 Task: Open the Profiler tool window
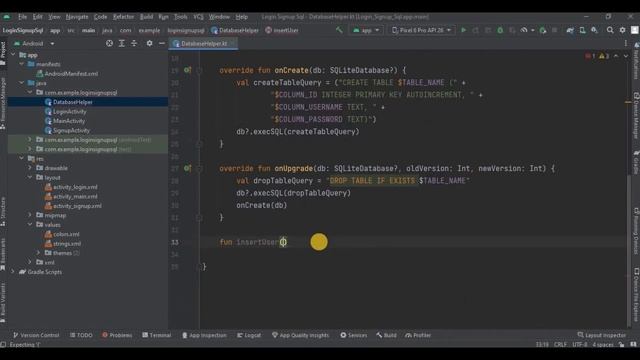418,335
